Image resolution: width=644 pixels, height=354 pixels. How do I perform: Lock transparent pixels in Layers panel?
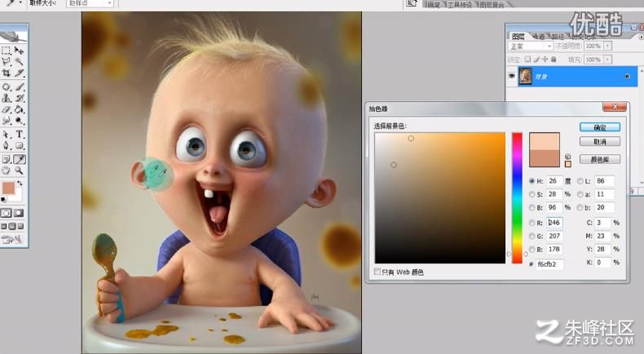click(527, 60)
